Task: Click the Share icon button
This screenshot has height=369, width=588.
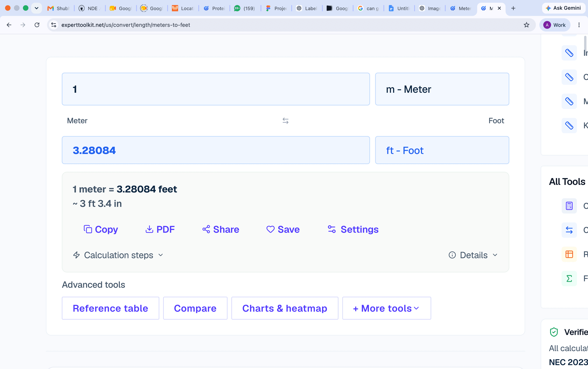Action: coord(206,229)
